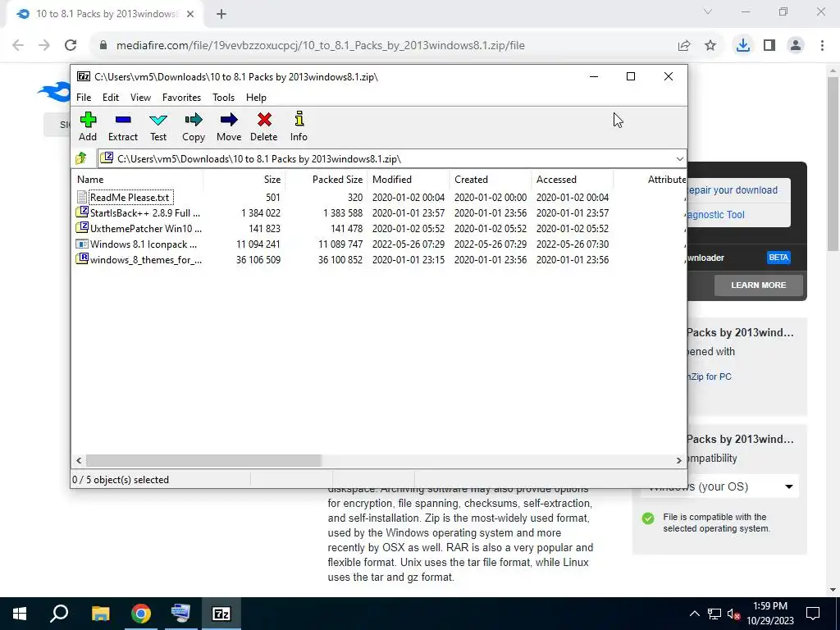Sort by Modified column header
This screenshot has height=630, width=840.
(x=409, y=180)
